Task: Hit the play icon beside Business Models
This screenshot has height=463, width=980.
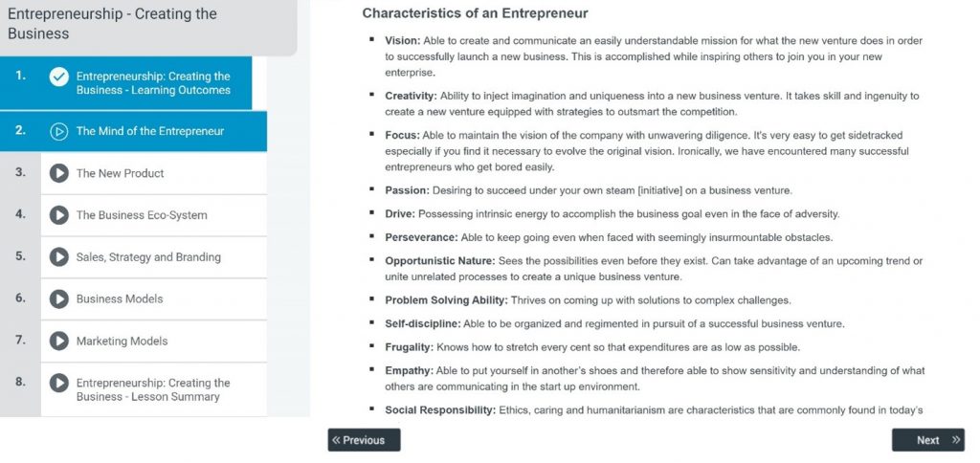Action: coord(59,299)
